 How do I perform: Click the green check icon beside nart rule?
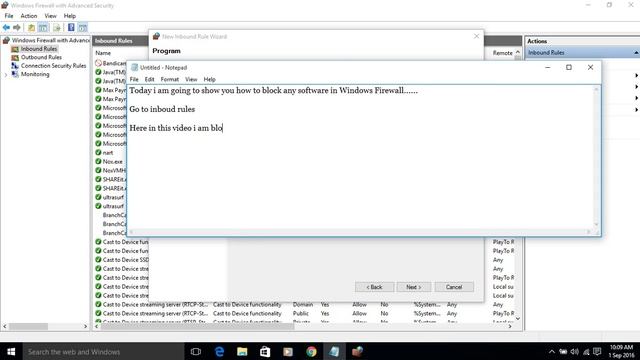click(98, 152)
